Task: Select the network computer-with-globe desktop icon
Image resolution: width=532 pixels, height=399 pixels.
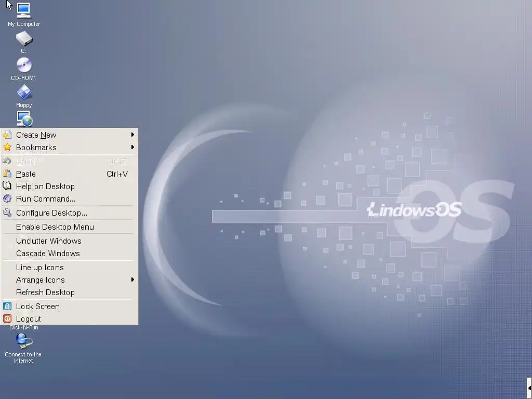Action: tap(24, 119)
